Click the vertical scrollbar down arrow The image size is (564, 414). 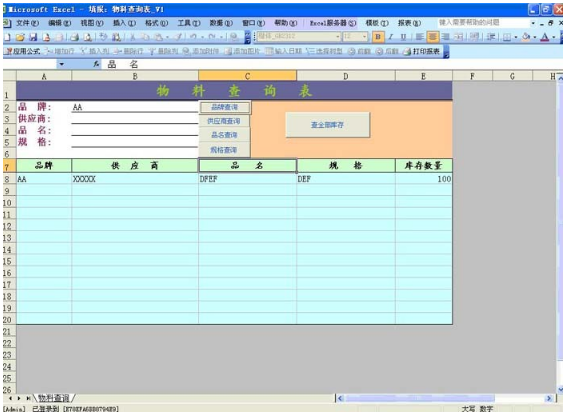[560, 390]
